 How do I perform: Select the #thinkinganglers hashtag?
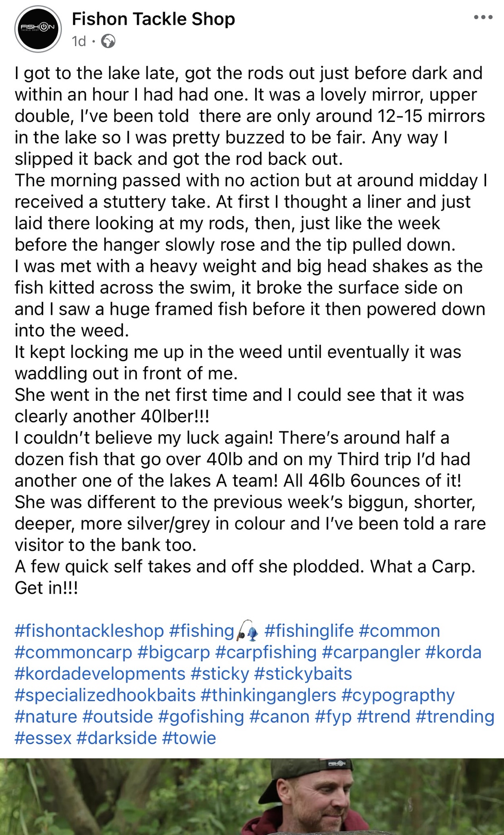(269, 695)
